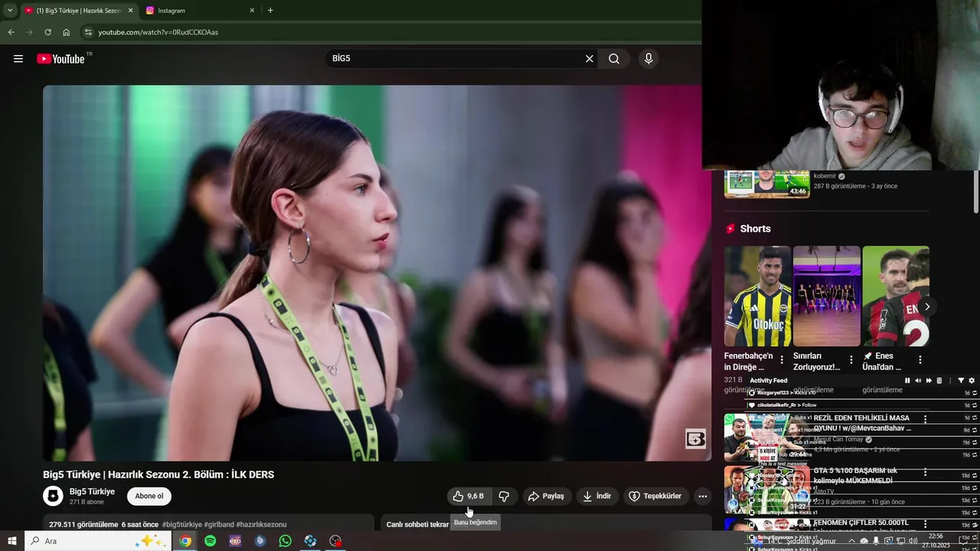Open options for the Fenerbahçe Short
This screenshot has width=980, height=551.
point(782,360)
